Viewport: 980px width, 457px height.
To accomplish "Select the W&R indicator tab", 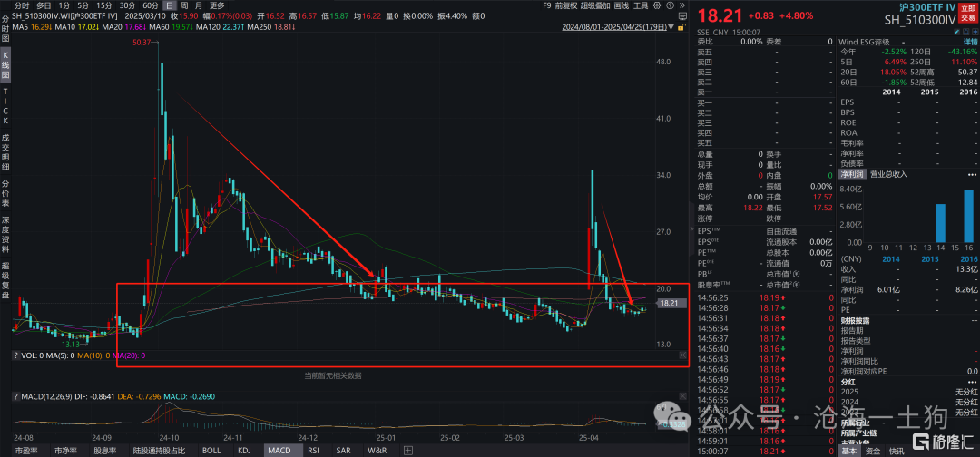I will pos(377,450).
